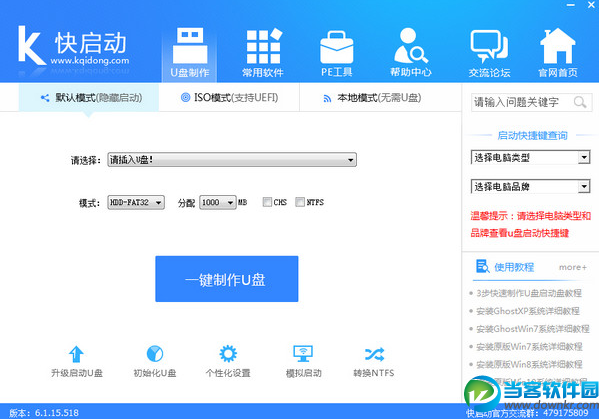Click 升级启动U盘 arrow icon
600x419 pixels.
pyautogui.click(x=76, y=354)
